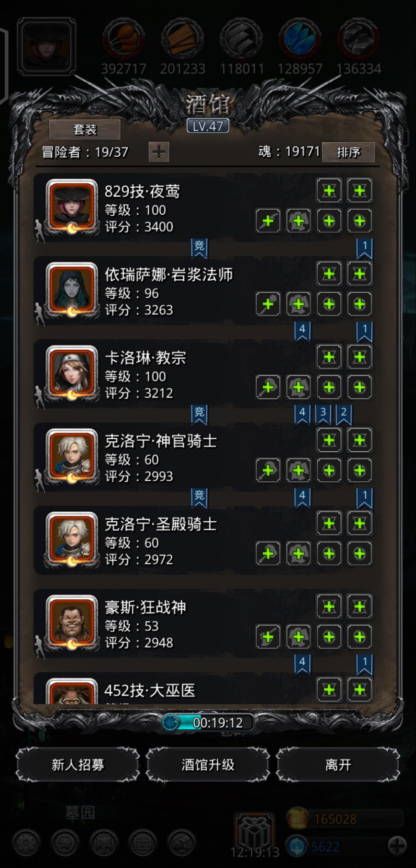
Task: Tap banner 1 below 829技·夜莺
Action: click(365, 248)
